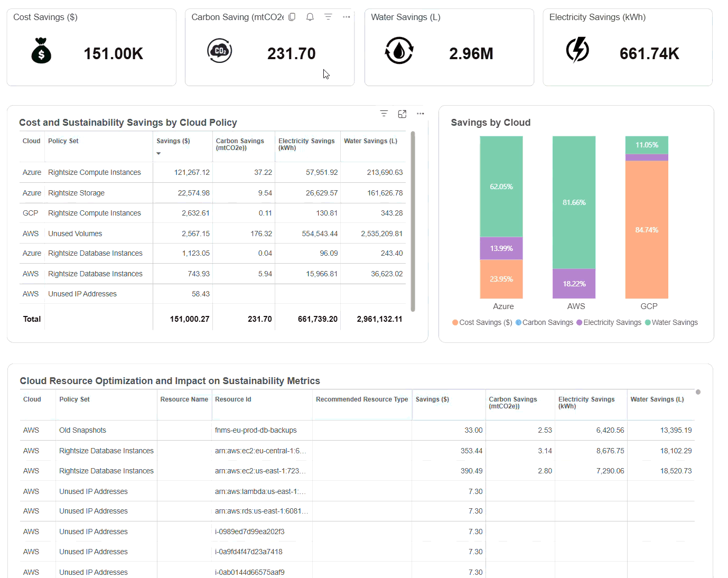Sort resource table by Resource Id
The width and height of the screenshot is (728, 578).
pyautogui.click(x=233, y=399)
